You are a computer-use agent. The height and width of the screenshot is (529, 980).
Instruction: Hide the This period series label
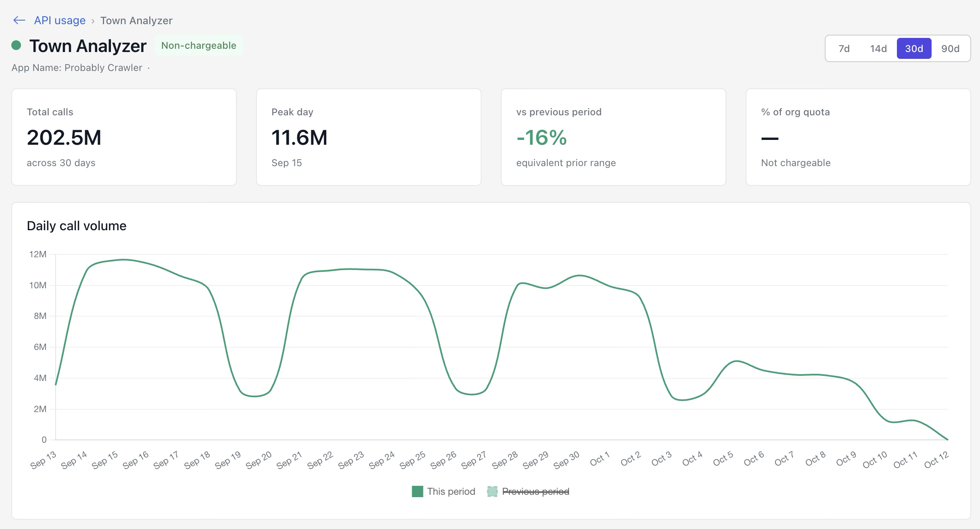451,492
